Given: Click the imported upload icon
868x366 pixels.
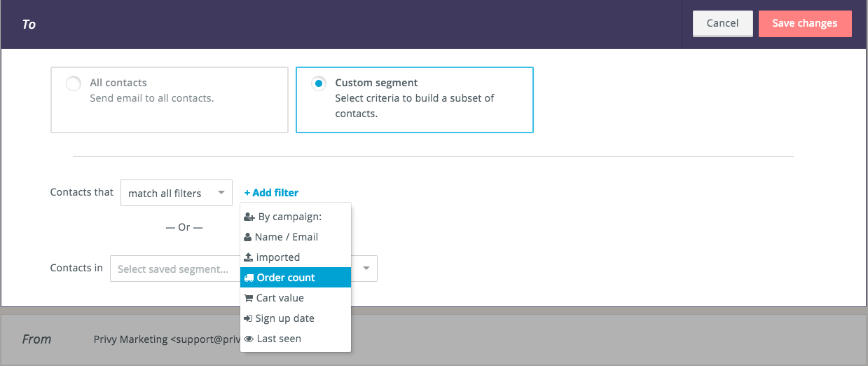Looking at the screenshot, I should pos(248,258).
